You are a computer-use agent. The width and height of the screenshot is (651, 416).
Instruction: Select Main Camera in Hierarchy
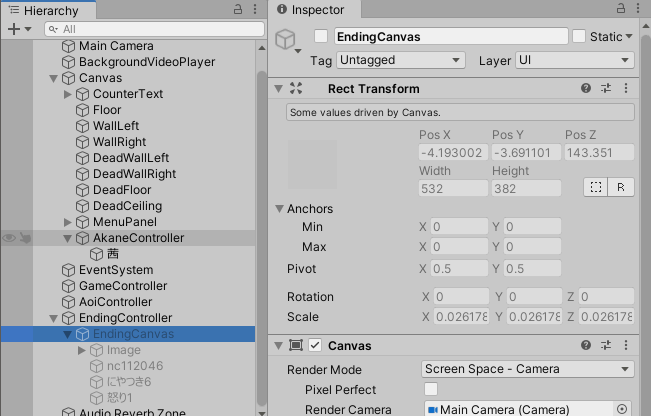(116, 46)
